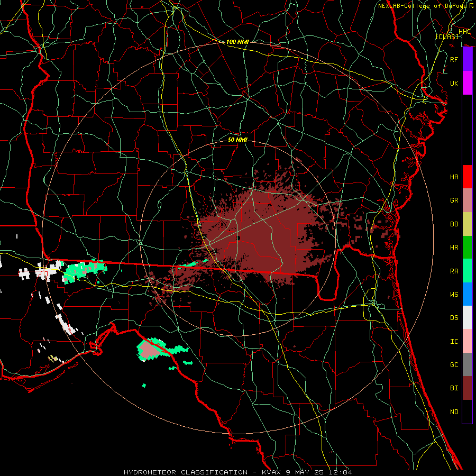Select the light pink IC legend swatch

tap(467, 341)
